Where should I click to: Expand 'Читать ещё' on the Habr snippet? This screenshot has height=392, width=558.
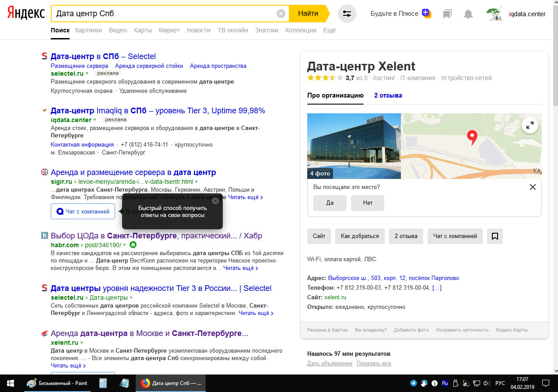pos(241,268)
